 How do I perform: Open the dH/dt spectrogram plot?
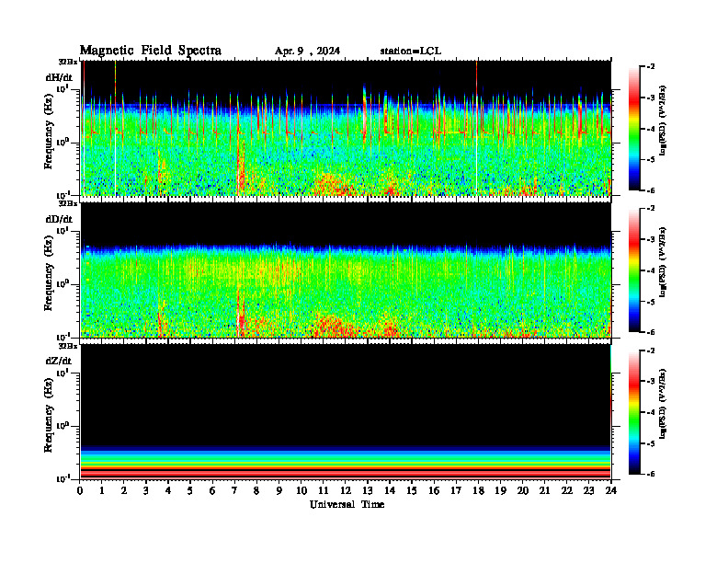click(x=346, y=128)
